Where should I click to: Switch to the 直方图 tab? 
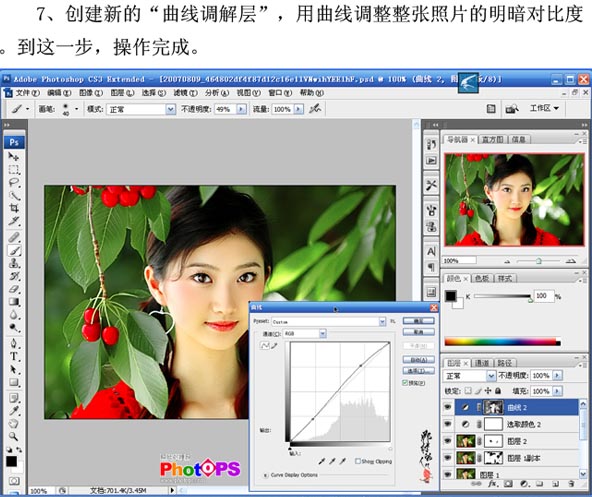(492, 140)
